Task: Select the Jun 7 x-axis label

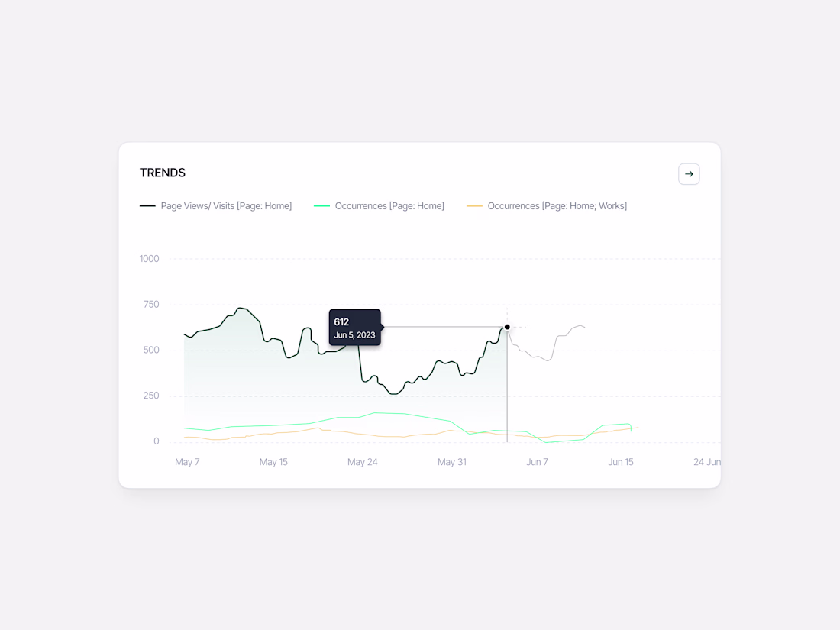Action: (537, 462)
